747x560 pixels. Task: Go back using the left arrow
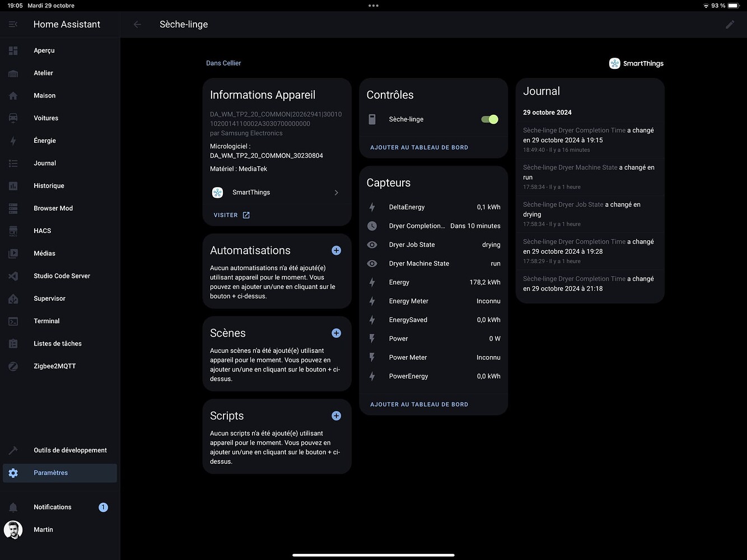(x=137, y=24)
